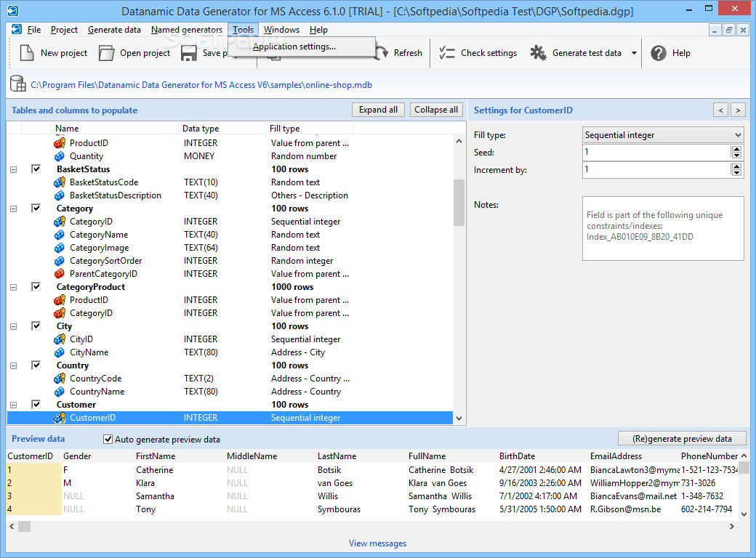Image resolution: width=756 pixels, height=558 pixels.
Task: Open the Project menu
Action: pos(64,30)
